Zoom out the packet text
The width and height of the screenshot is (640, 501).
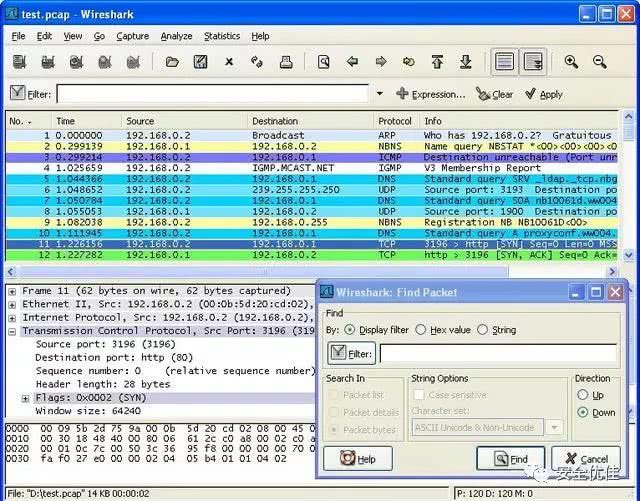coord(600,62)
